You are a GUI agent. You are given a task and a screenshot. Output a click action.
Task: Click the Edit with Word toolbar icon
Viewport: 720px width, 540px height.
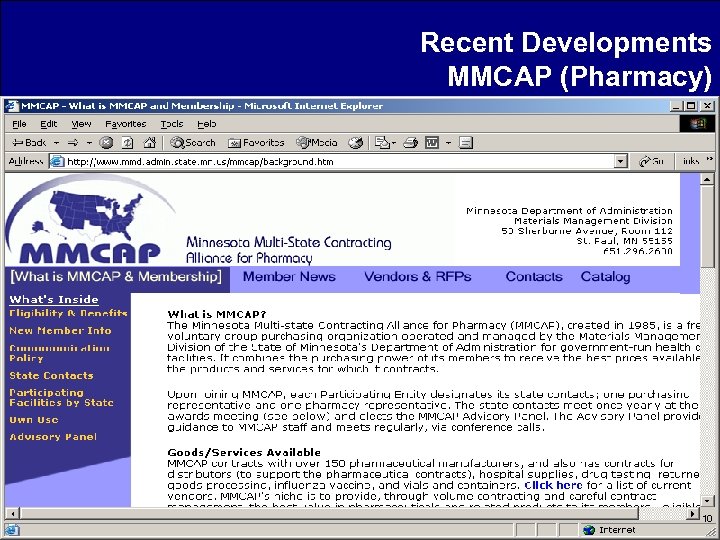pos(432,143)
